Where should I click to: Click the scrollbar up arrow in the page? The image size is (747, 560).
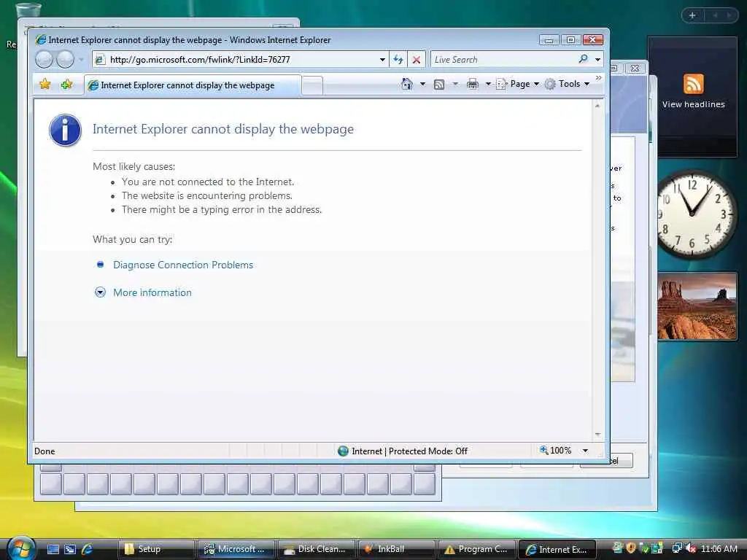click(x=597, y=106)
